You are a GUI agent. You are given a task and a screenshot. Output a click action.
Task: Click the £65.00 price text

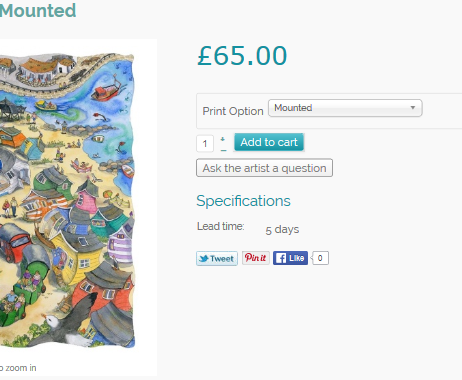pos(242,56)
